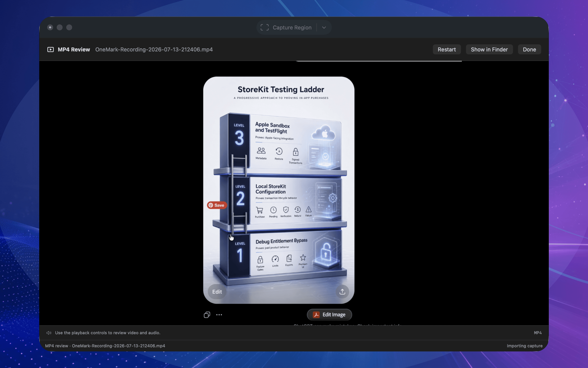Screen dimensions: 588x368
Task: Click the red close window button
Action: tap(50, 28)
